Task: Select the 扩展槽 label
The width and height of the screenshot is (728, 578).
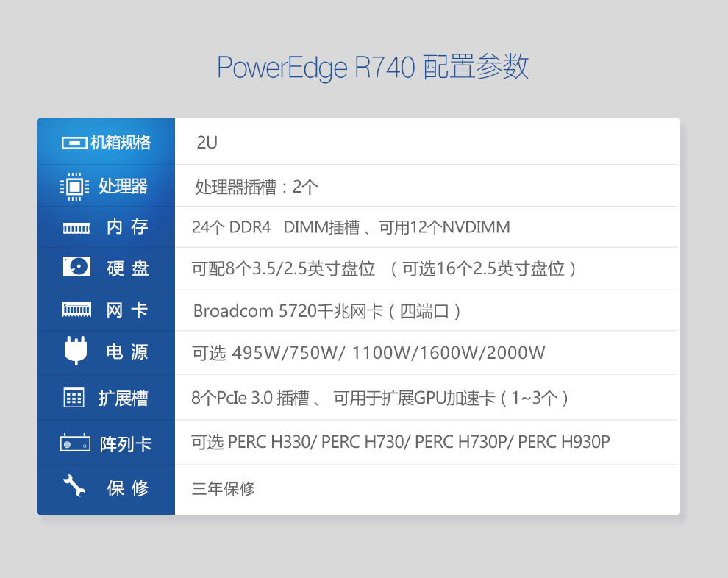Action: [x=123, y=399]
